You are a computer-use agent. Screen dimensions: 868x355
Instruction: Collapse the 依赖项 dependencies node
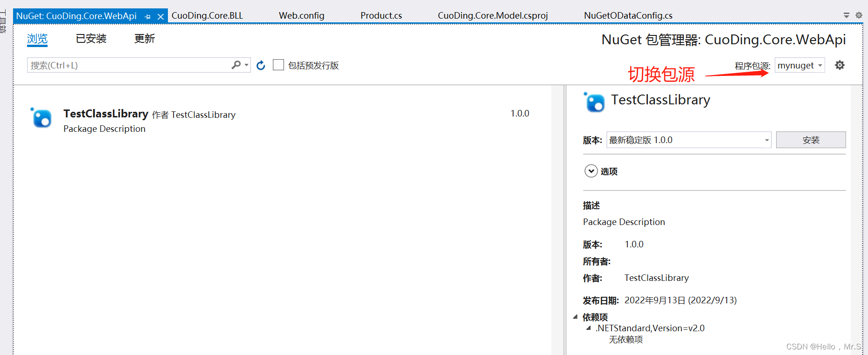pos(575,317)
